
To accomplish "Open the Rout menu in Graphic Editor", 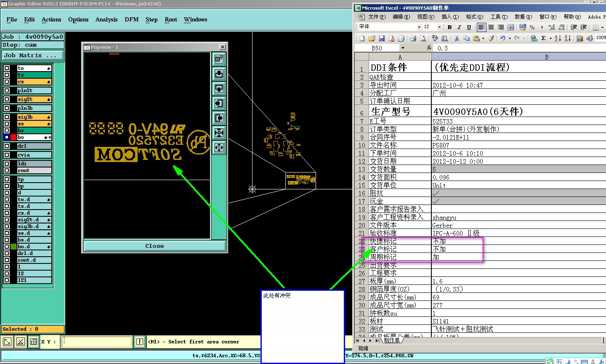I will pos(171,19).
